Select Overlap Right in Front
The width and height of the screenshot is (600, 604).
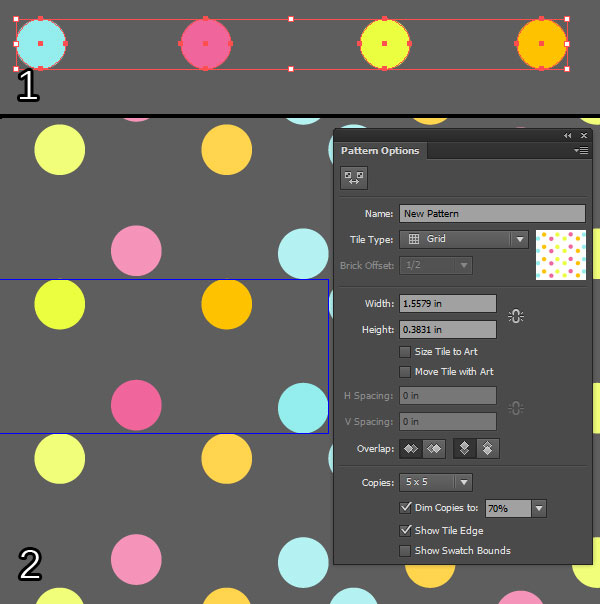[434, 449]
